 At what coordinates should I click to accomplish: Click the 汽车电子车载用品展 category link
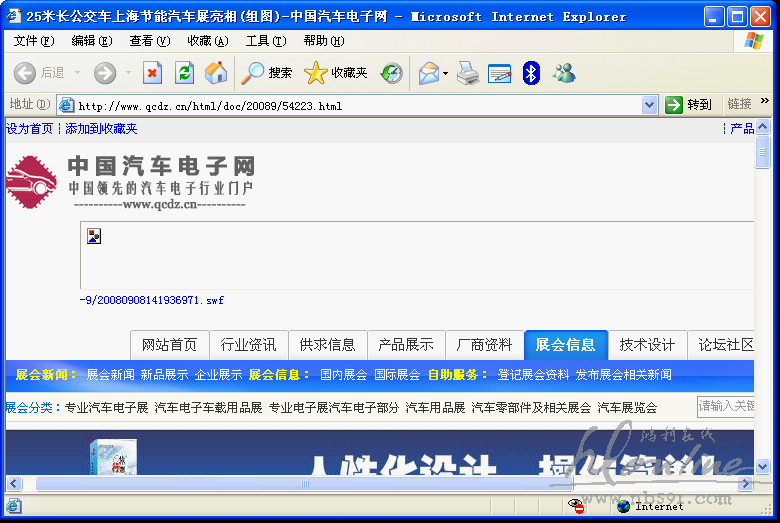tap(208, 408)
